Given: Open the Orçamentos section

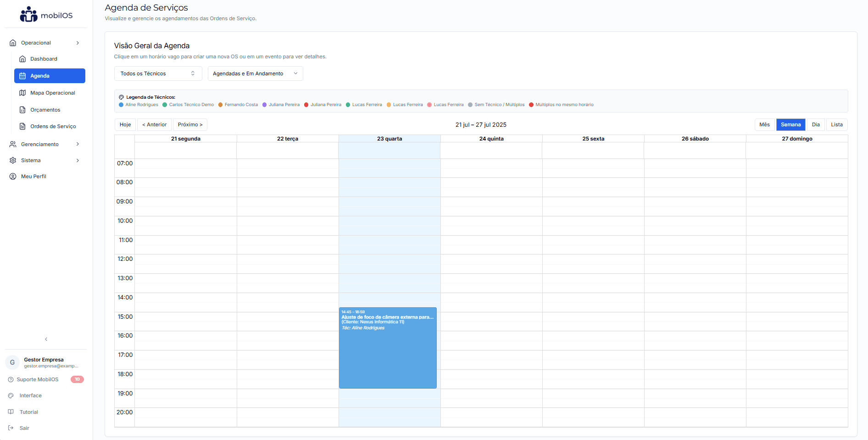Looking at the screenshot, I should pos(45,110).
